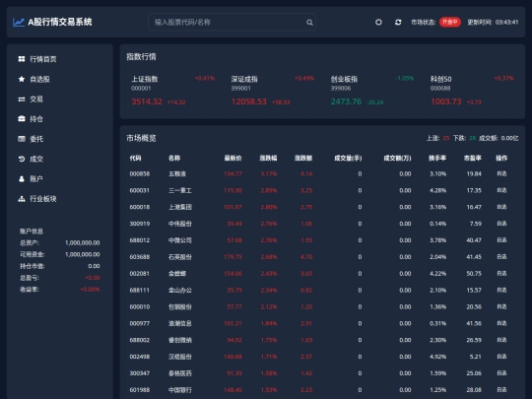Click the search magnifier icon

pos(309,23)
